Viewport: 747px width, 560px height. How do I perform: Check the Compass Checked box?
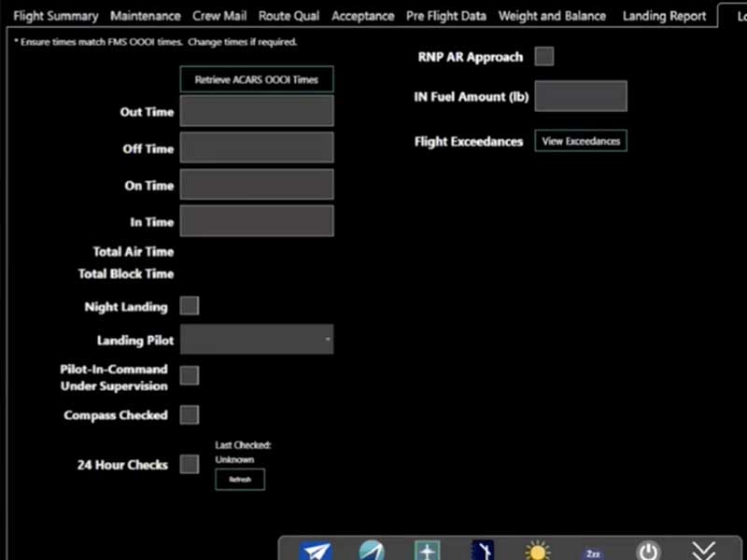coord(190,415)
